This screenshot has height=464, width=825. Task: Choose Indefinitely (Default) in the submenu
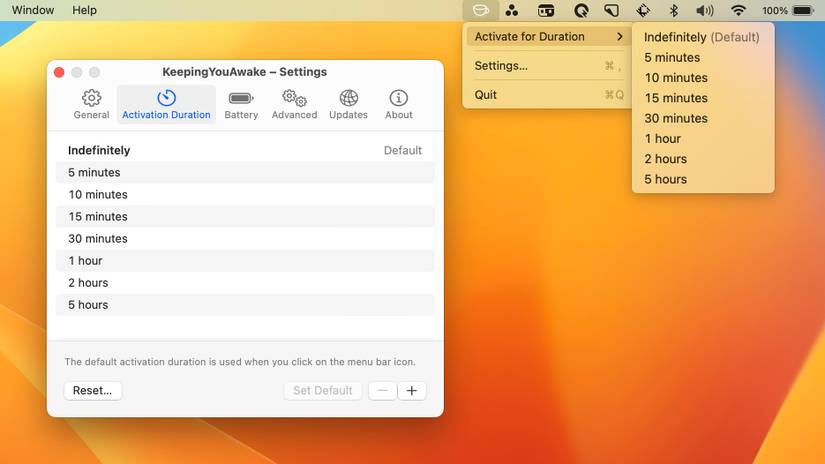(703, 37)
